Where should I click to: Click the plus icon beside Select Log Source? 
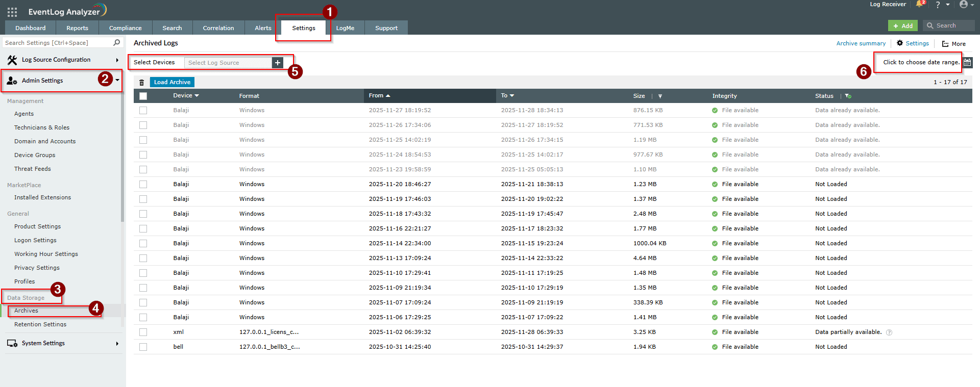point(278,63)
